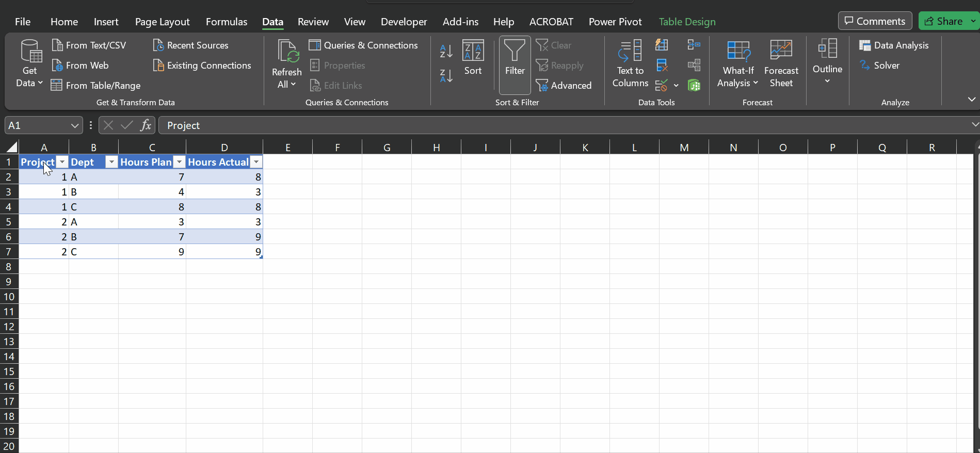Viewport: 980px width, 453px height.
Task: Click the Insert Function fx icon
Action: 146,125
